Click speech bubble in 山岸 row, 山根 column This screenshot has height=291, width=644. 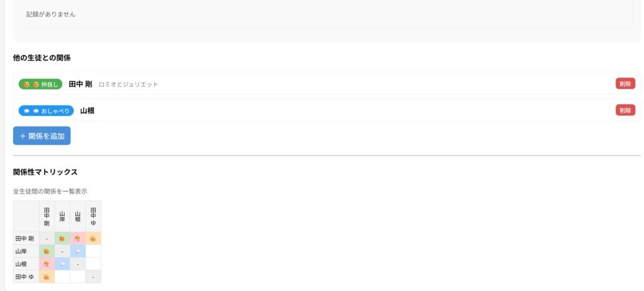tap(77, 251)
